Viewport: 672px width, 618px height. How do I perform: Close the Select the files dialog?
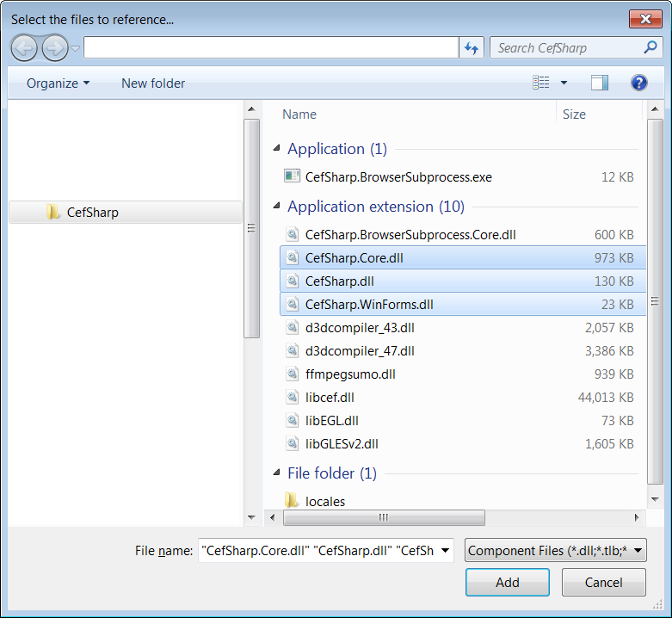point(645,19)
